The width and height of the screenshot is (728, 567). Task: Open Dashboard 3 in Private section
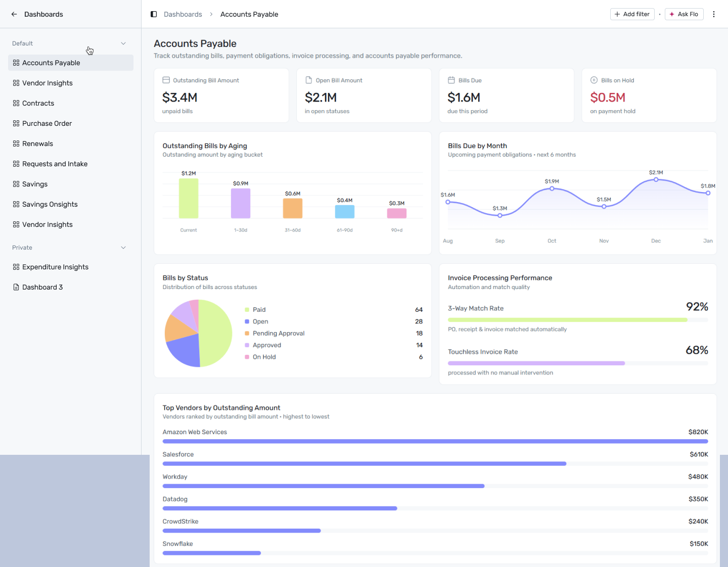point(71,287)
